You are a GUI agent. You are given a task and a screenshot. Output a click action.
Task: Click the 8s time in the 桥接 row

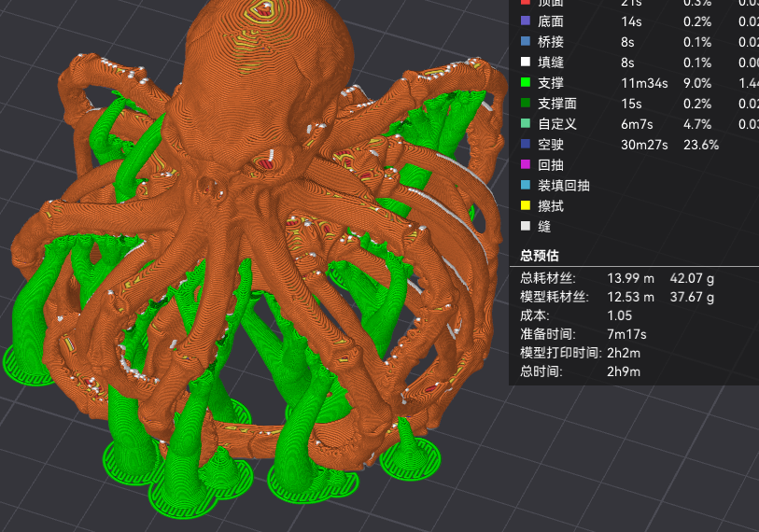[627, 42]
